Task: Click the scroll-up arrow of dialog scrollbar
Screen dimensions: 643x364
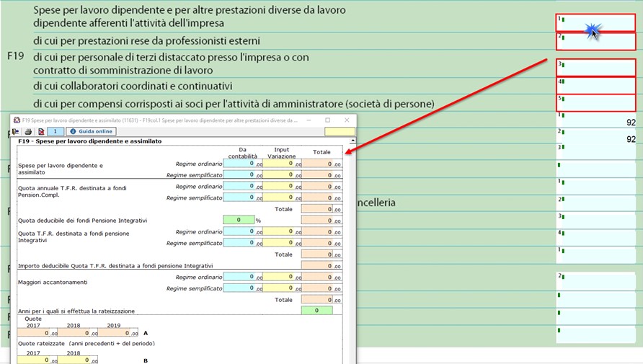Action: coord(352,141)
